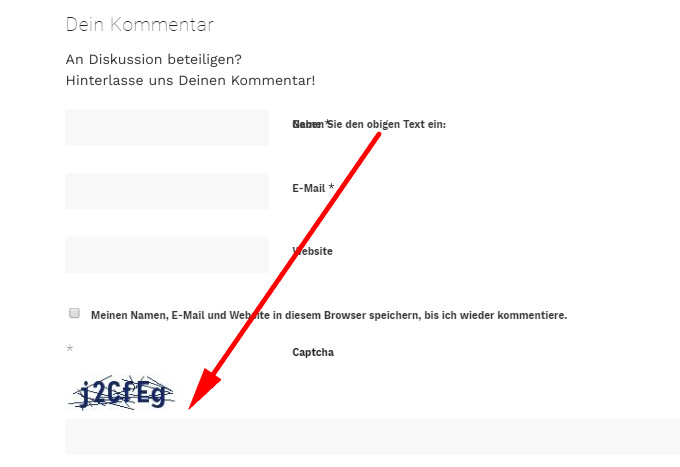Screen dimensions: 680x467
Task: Click the 'Dein Kommentar' heading
Action: 140,24
